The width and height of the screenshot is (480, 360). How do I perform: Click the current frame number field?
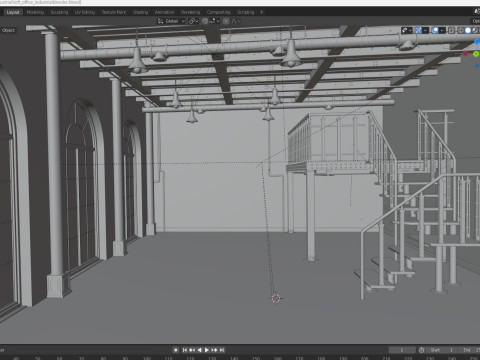coord(402,350)
